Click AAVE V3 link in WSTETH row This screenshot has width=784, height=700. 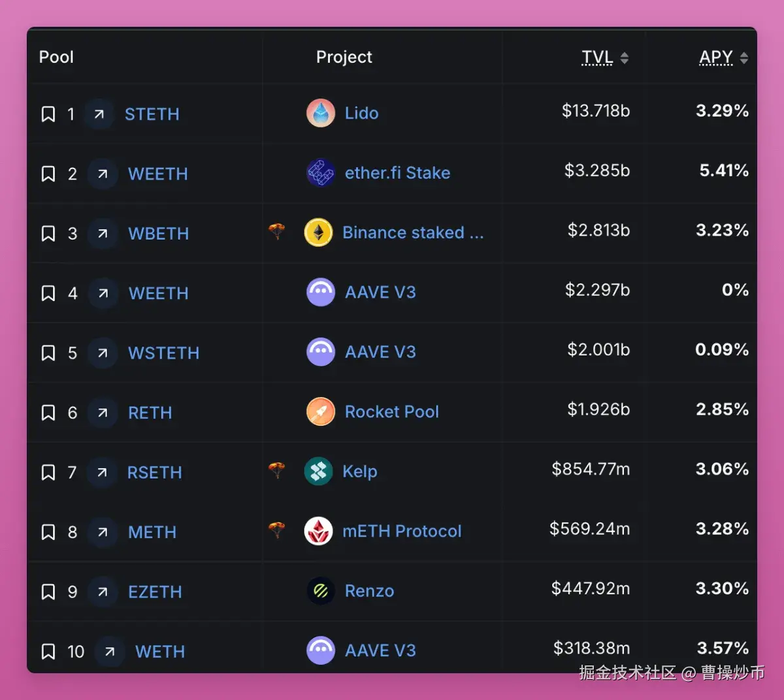click(380, 352)
